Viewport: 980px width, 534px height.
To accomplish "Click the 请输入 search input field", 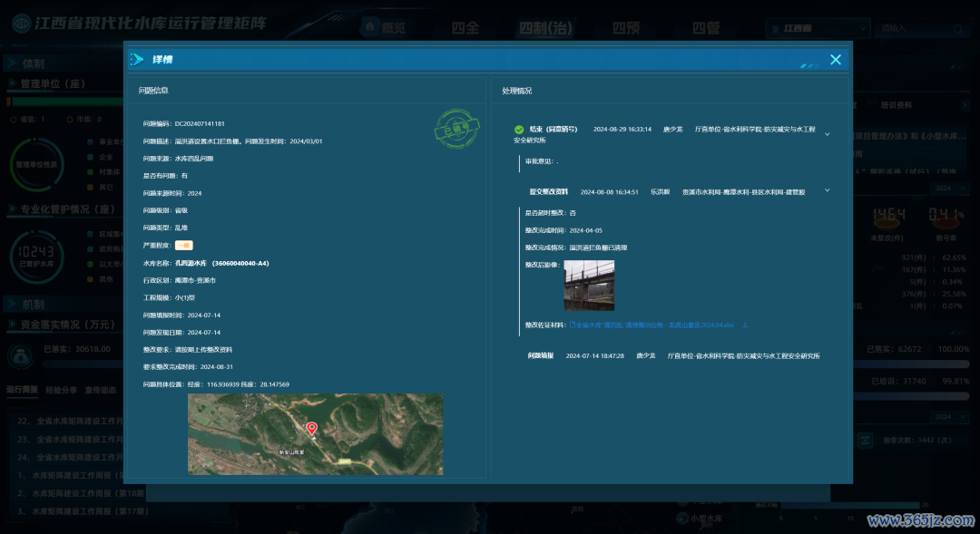I will (915, 29).
